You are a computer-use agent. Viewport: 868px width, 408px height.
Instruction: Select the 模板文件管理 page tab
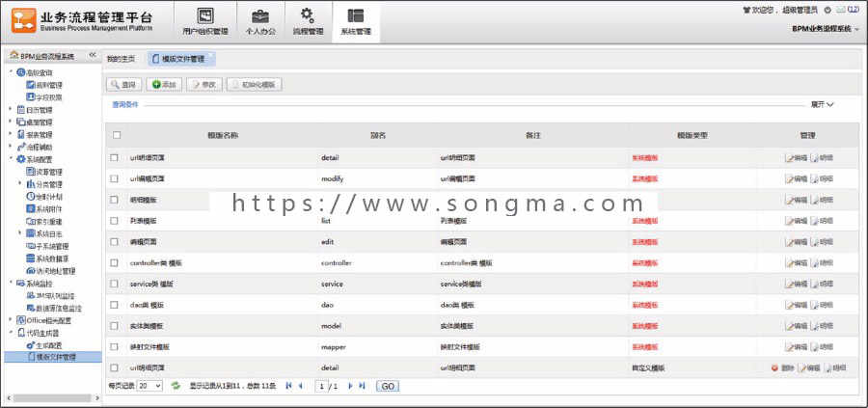click(182, 59)
